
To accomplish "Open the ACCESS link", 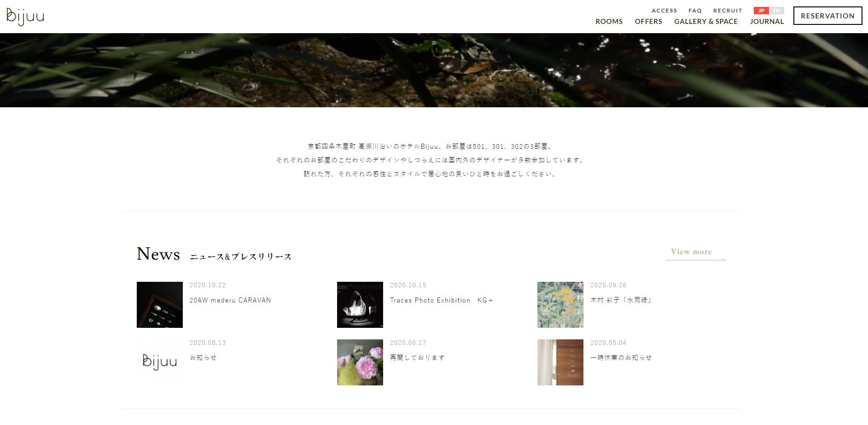I will 664,11.
